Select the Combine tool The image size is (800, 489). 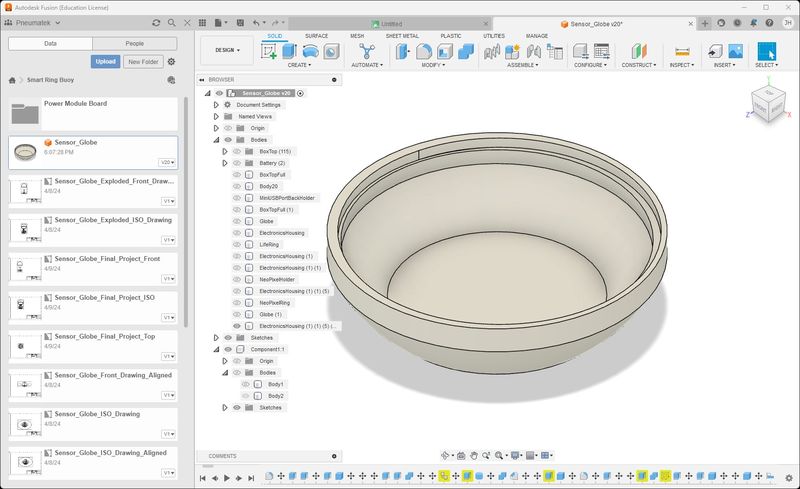coord(465,51)
